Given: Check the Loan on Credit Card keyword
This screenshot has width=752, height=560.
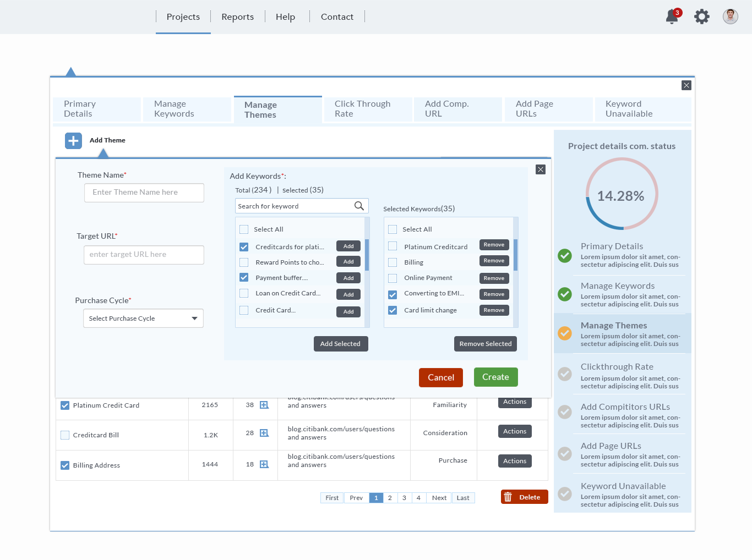Looking at the screenshot, I should coord(244,293).
